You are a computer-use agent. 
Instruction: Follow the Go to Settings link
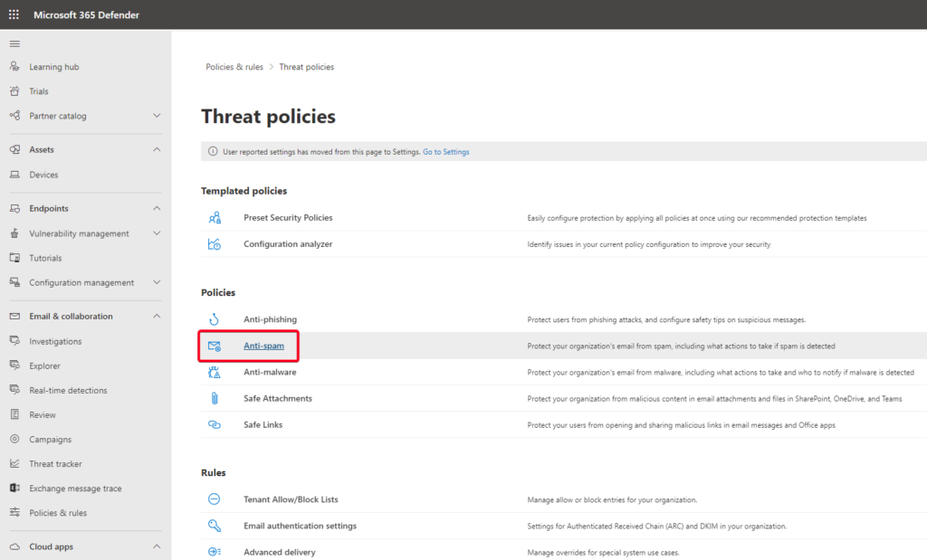(x=445, y=152)
